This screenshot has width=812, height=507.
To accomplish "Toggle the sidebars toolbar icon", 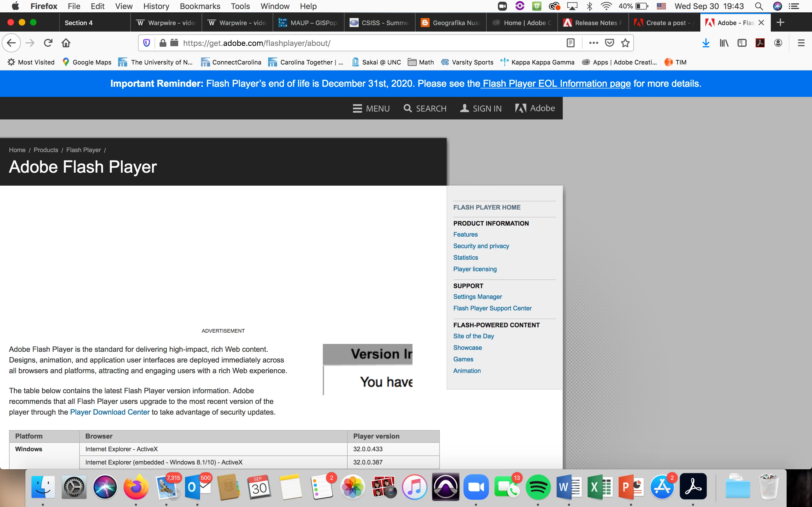I will pos(742,43).
